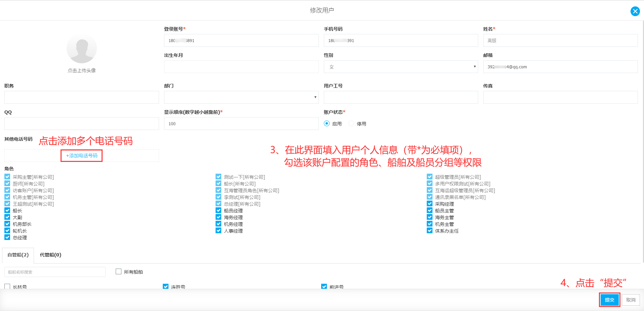Toggle the 访客账户[所有公司] checkbox

pyautogui.click(x=7, y=190)
